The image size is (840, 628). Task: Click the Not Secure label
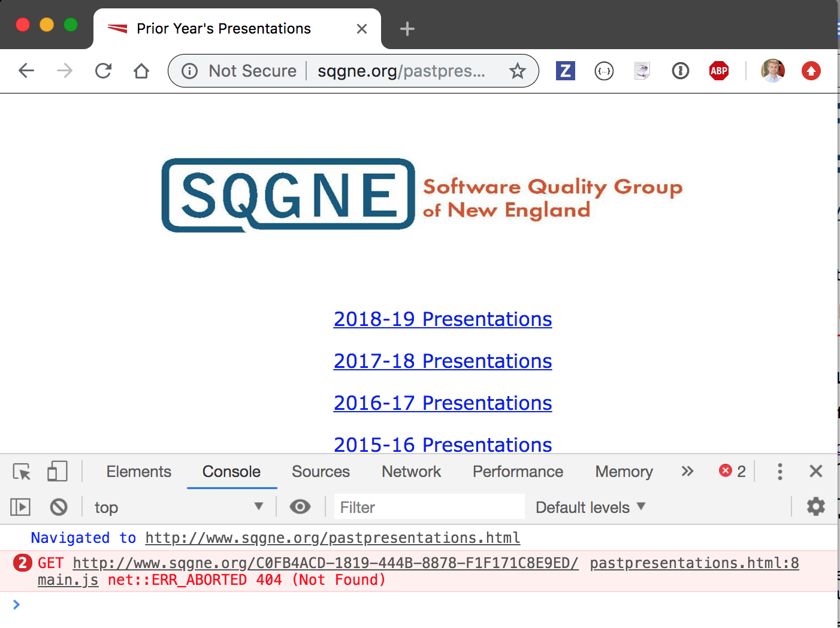click(x=252, y=71)
